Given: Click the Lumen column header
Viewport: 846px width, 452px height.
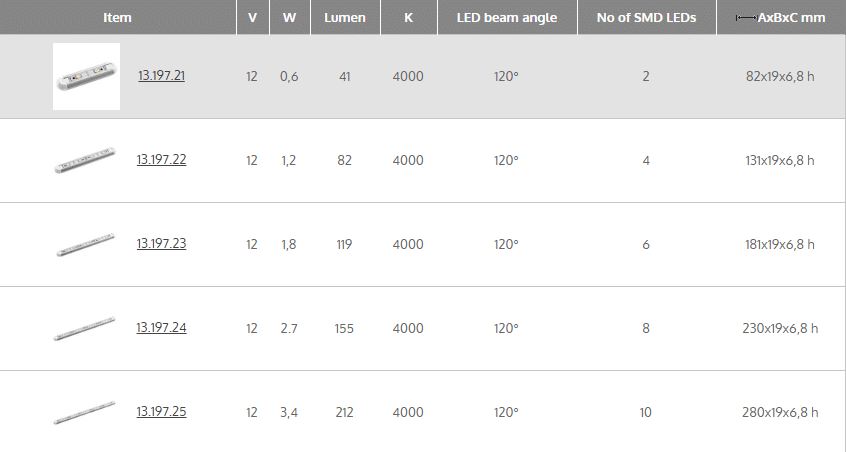Looking at the screenshot, I should pos(345,18).
